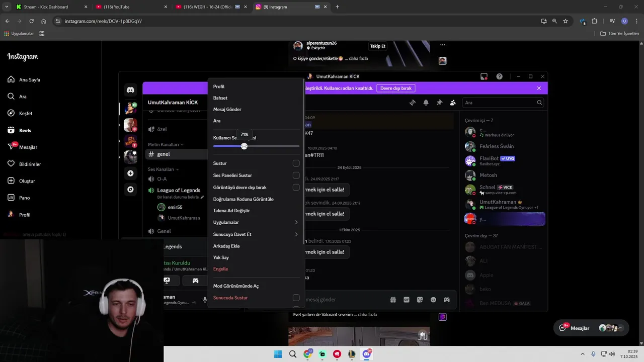Open Instagram Pano dashboard
This screenshot has width=644, height=362.
click(x=19, y=198)
